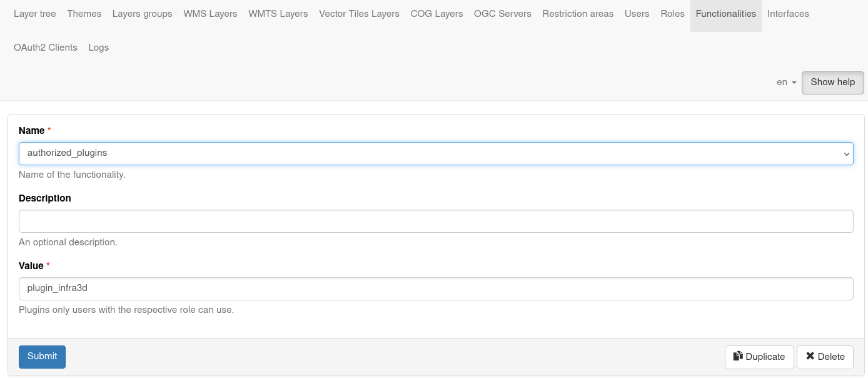This screenshot has width=868, height=378.
Task: Click the Show help button
Action: coord(832,82)
